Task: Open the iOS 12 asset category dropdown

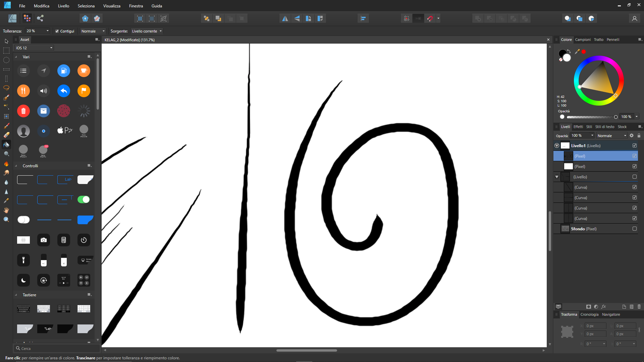Action: 34,48
